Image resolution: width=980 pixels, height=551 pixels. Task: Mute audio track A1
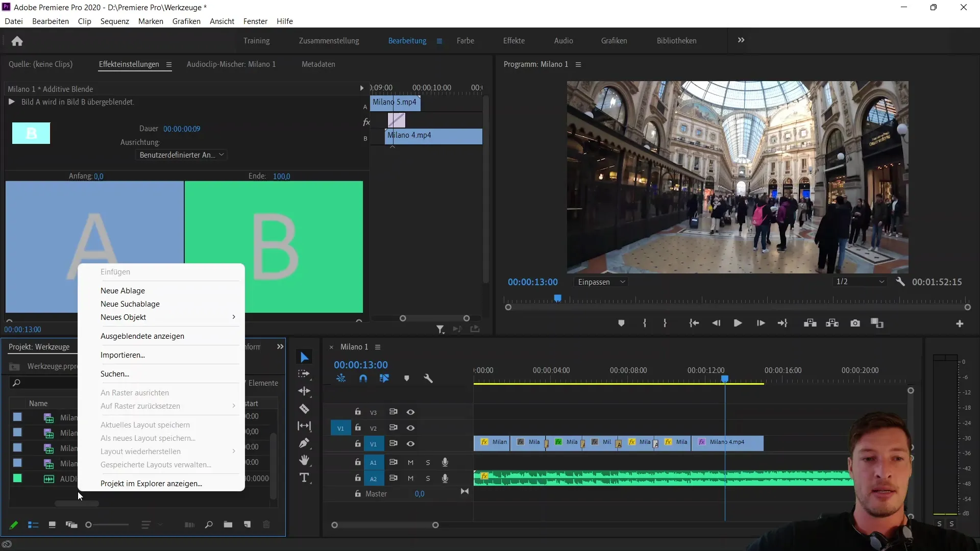[x=410, y=463]
